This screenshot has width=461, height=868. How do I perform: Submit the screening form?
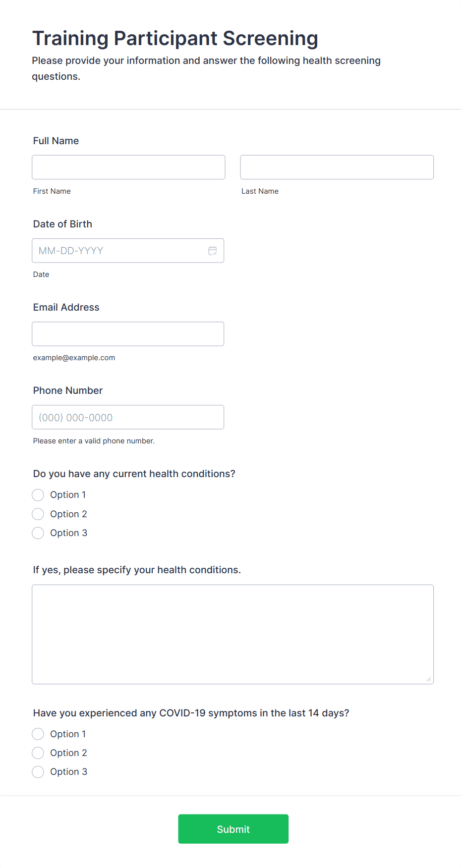(233, 829)
